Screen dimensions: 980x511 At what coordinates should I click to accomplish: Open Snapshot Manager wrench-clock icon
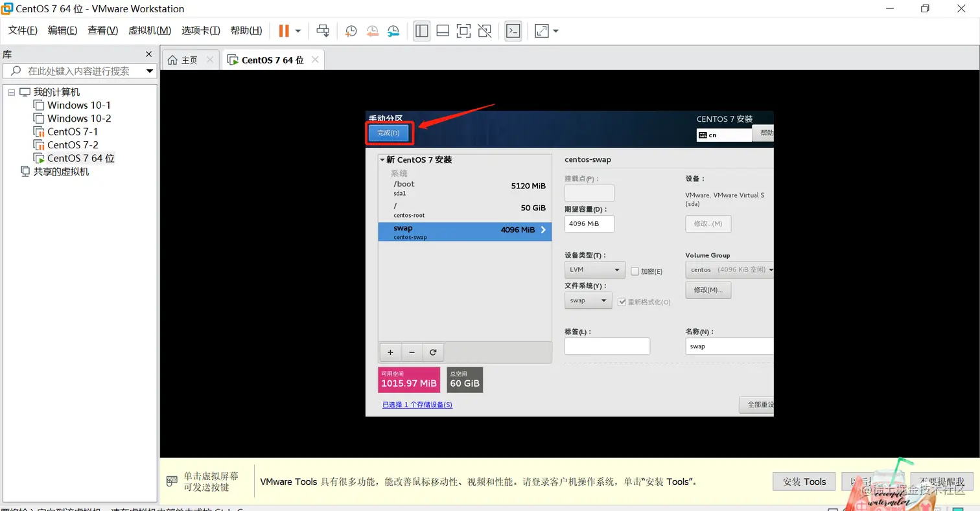point(394,30)
